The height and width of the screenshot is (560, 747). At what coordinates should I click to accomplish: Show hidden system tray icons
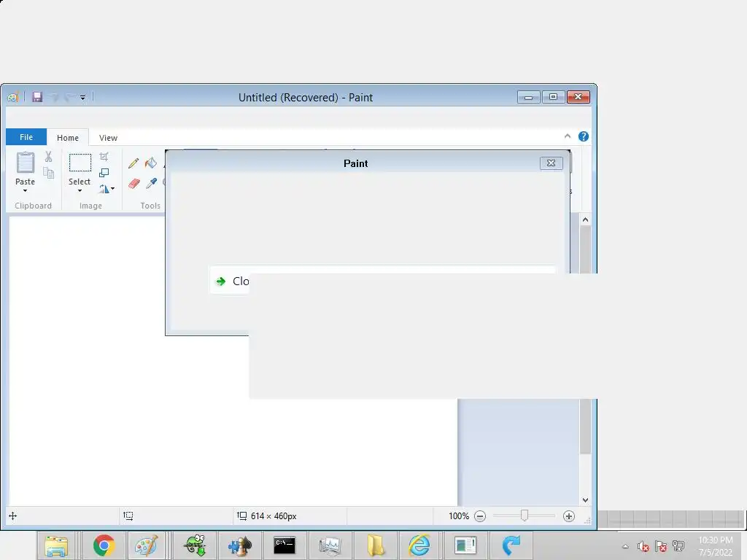[x=625, y=546]
